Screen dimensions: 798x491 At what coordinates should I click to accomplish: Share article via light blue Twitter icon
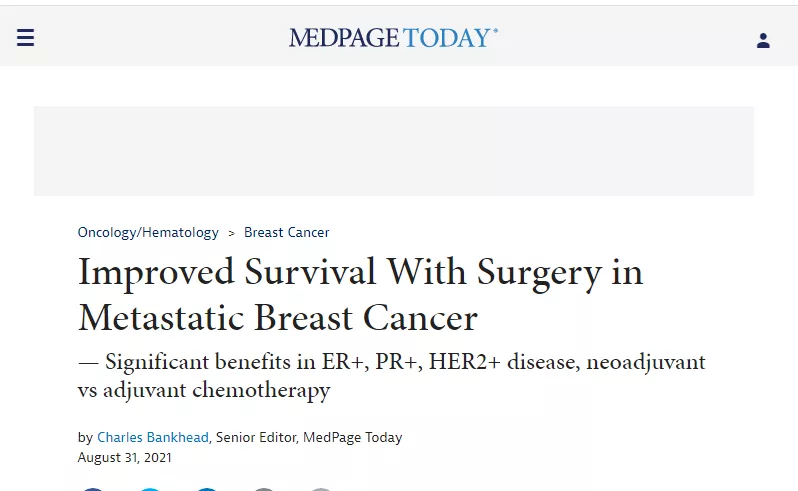pyautogui.click(x=150, y=489)
